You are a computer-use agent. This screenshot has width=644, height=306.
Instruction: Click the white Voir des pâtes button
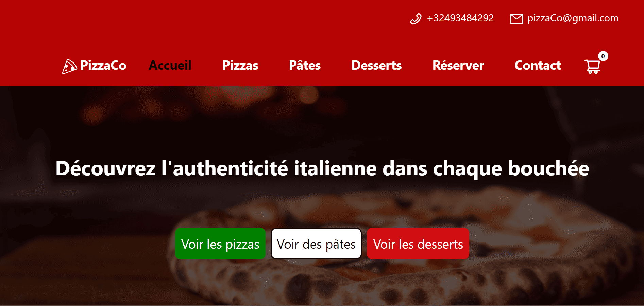(x=316, y=244)
